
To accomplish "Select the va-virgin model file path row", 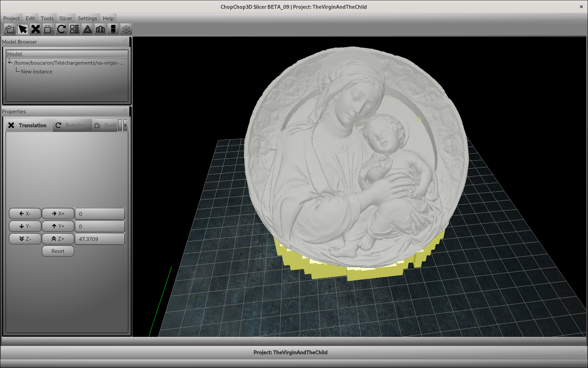I will (x=69, y=63).
